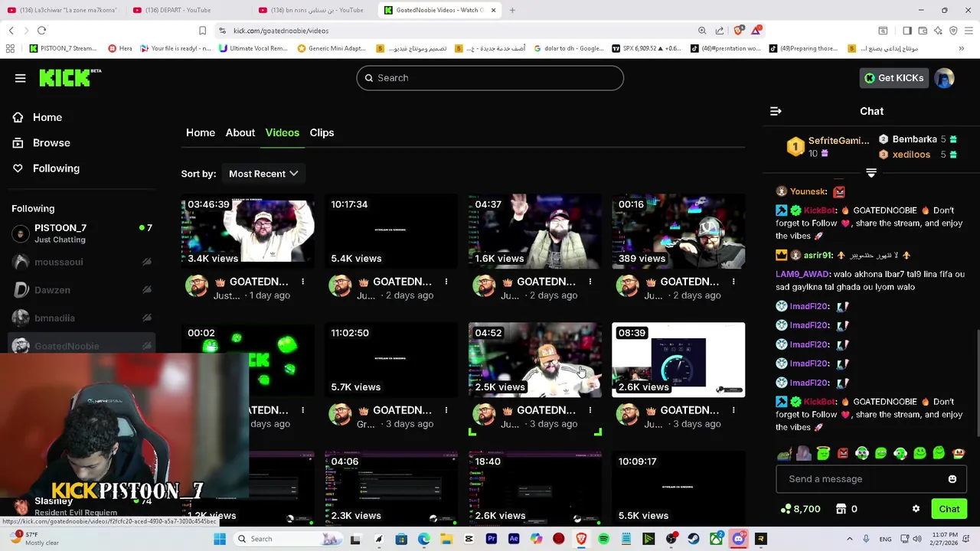The width and height of the screenshot is (980, 551).
Task: Open Brave Shields lion icon
Action: 738,31
